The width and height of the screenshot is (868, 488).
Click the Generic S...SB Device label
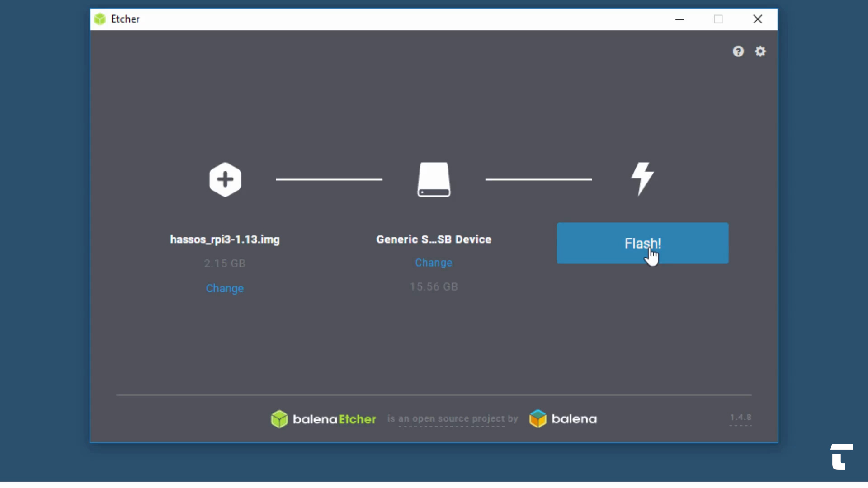(x=434, y=239)
